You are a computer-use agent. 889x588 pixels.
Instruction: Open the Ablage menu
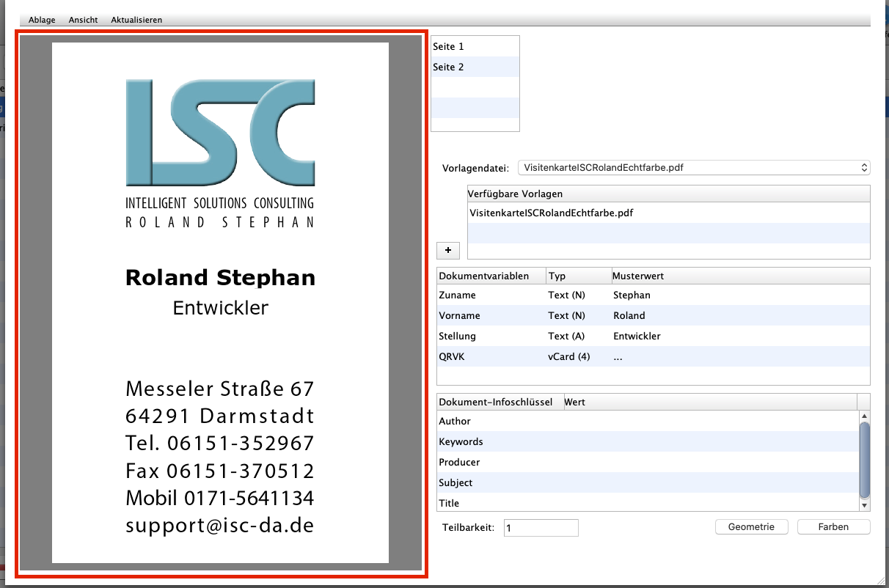click(42, 20)
